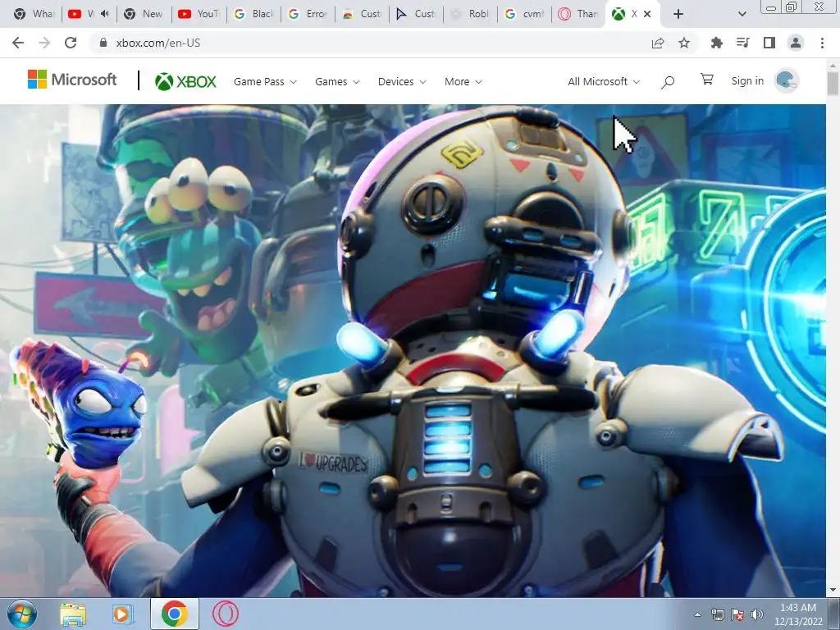Show hidden system tray icons
The height and width of the screenshot is (630, 840).
[697, 614]
